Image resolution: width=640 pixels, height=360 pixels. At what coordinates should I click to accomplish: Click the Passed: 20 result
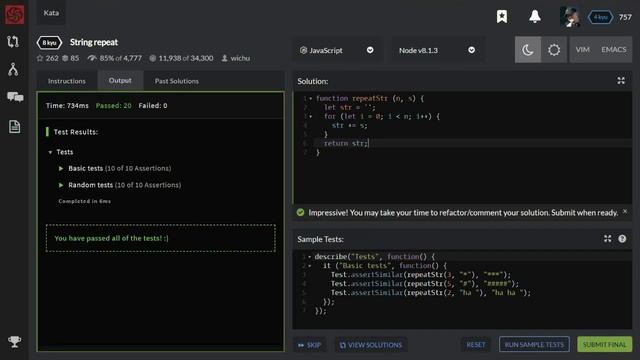pos(113,105)
